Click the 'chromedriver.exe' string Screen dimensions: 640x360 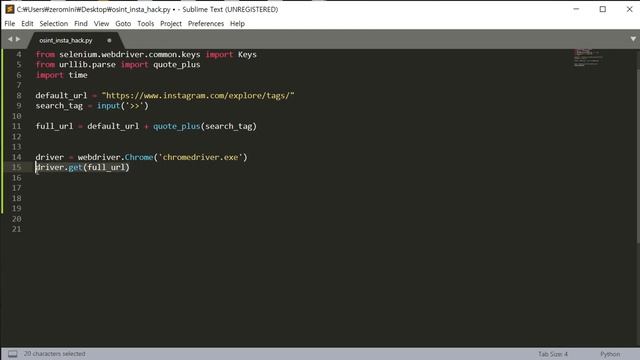(200, 157)
